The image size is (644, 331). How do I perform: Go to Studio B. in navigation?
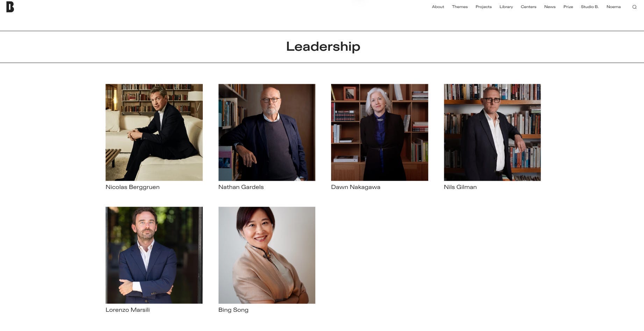[589, 7]
